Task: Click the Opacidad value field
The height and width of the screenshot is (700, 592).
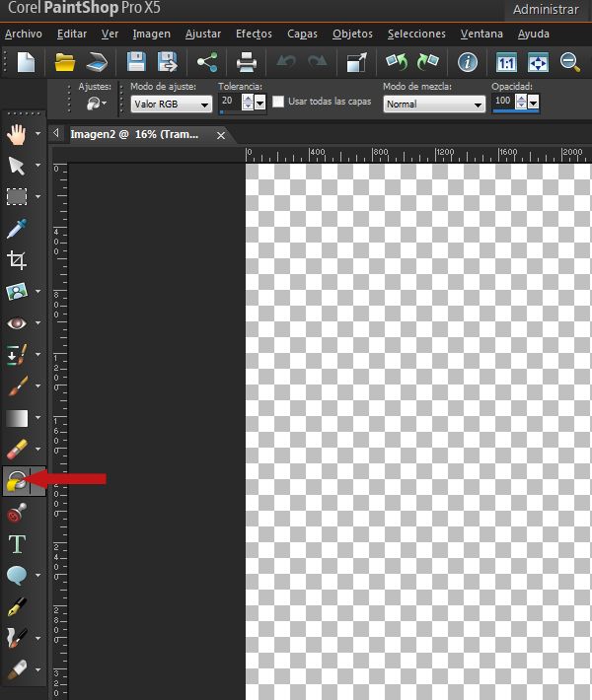Action: pyautogui.click(x=503, y=102)
